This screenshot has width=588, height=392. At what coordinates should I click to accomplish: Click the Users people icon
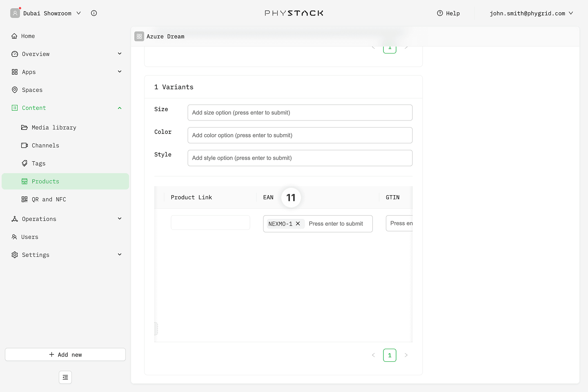pos(14,237)
